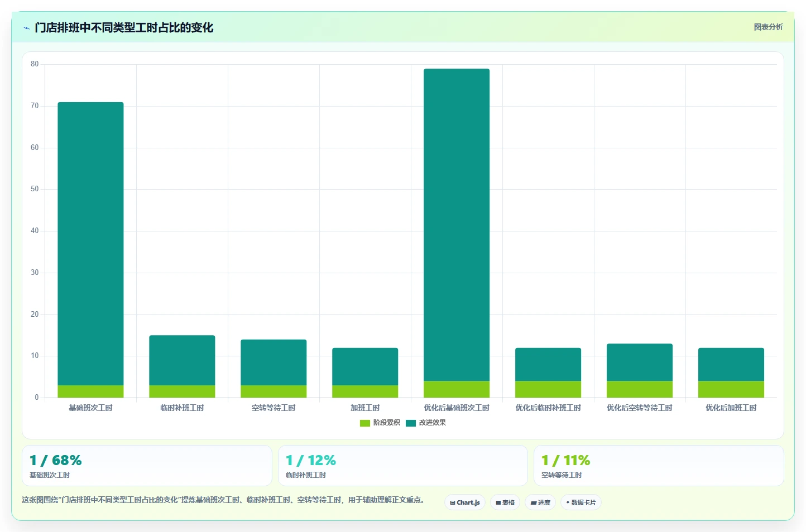Click the chart title icon beside 门店排班
Image resolution: width=806 pixels, height=532 pixels.
click(x=26, y=28)
